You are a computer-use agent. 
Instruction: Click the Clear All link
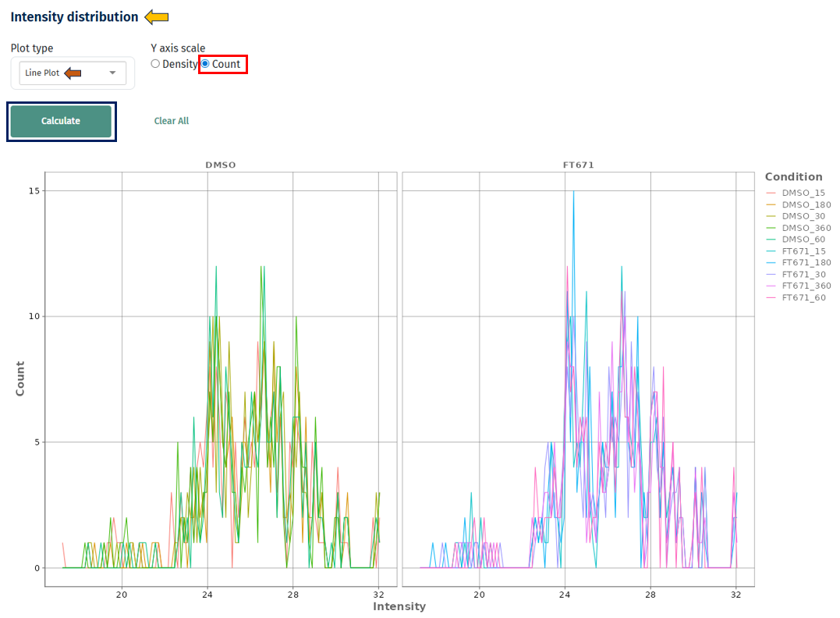click(x=171, y=121)
